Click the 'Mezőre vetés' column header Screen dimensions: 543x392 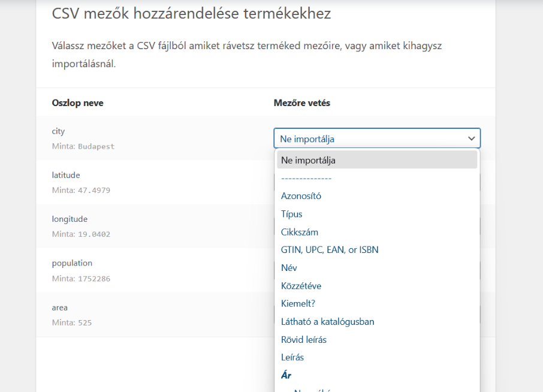[x=302, y=103]
